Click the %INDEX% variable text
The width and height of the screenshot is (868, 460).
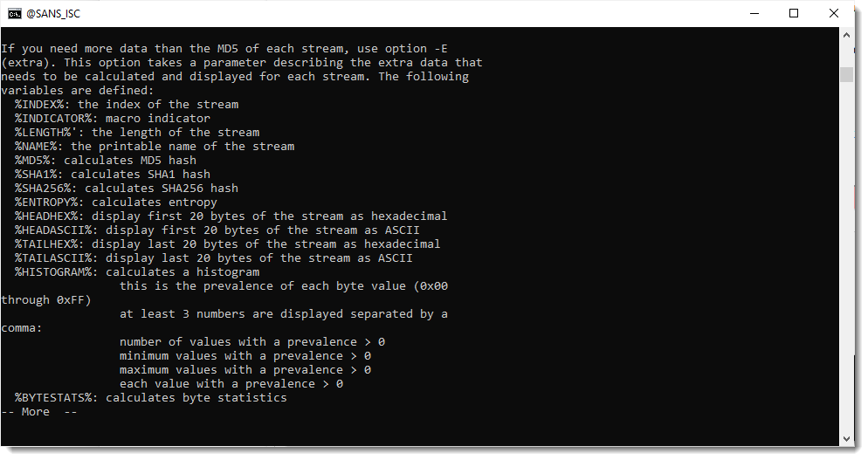[42, 105]
